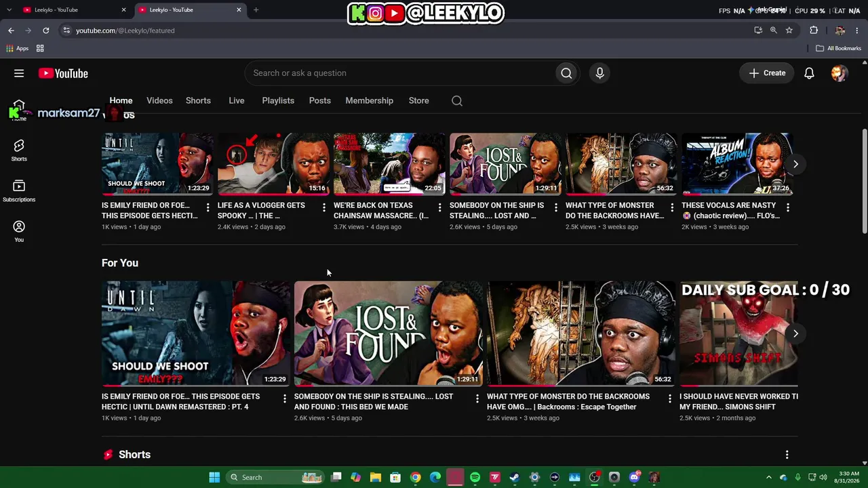Play the large Lost & Found thumbnail
868x488 pixels.
pos(388,333)
